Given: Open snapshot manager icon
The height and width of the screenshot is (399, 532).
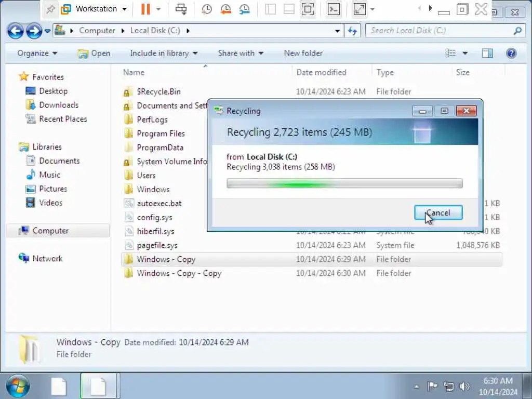Looking at the screenshot, I should pyautogui.click(x=245, y=9).
